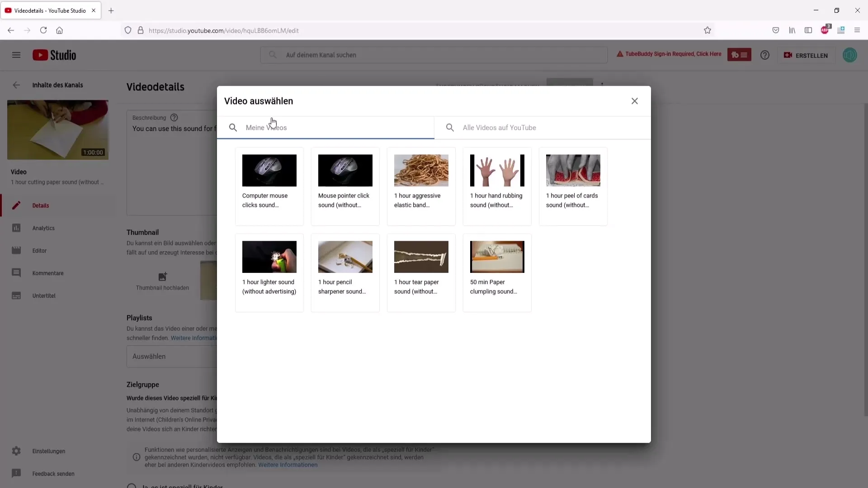Select the Editor icon in sidebar

tap(16, 250)
